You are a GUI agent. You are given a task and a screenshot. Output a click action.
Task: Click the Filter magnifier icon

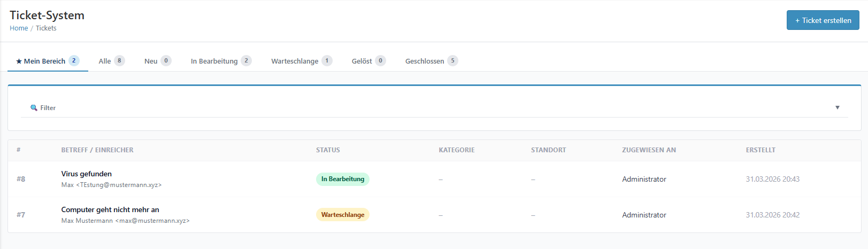point(34,108)
